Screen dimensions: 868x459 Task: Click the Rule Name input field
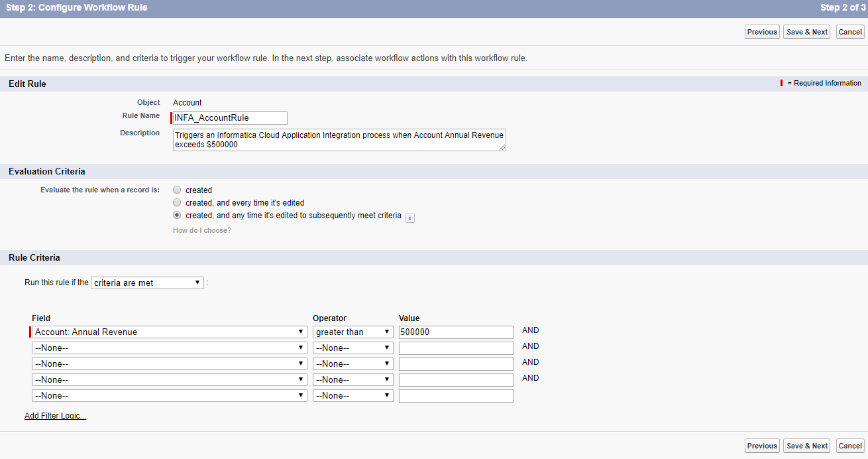tap(230, 117)
